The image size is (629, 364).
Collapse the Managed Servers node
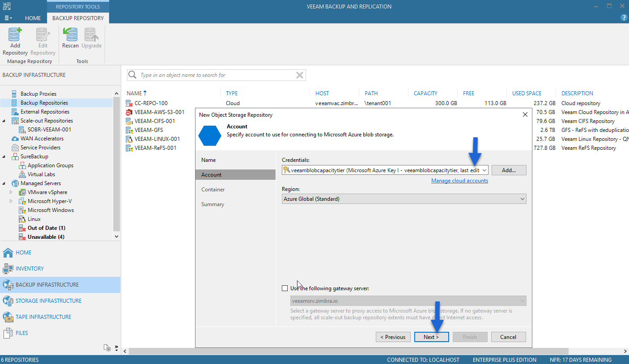click(x=4, y=183)
